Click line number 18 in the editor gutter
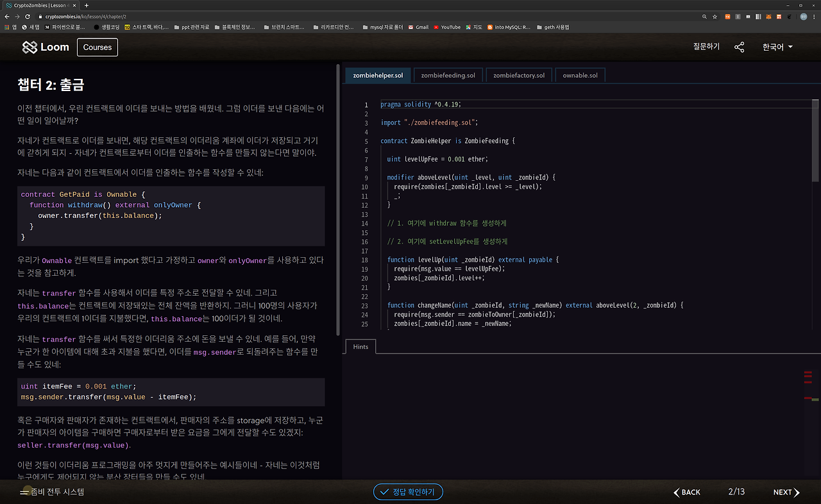 pyautogui.click(x=364, y=260)
